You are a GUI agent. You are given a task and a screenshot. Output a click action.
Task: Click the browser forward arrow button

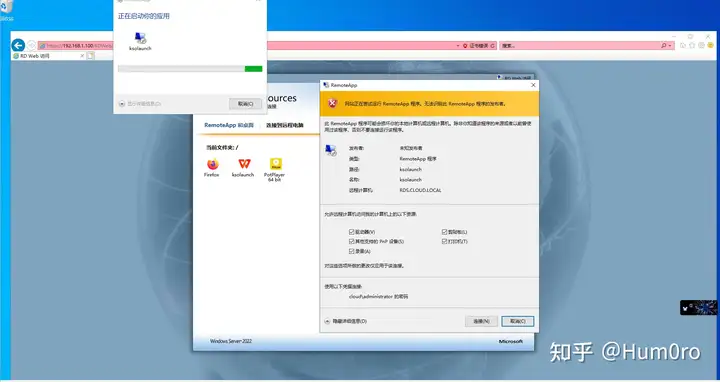[x=31, y=45]
